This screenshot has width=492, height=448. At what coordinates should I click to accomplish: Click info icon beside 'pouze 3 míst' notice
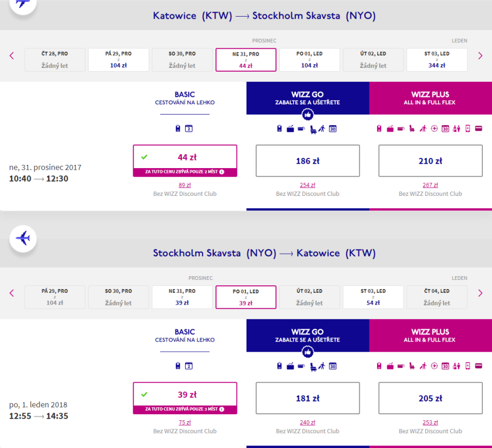[x=221, y=409]
